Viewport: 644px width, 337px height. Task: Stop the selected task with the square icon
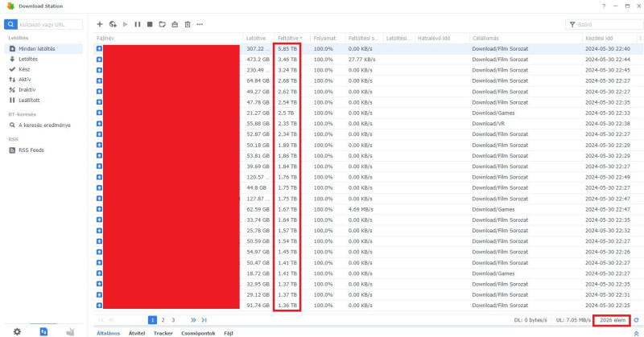pos(150,24)
